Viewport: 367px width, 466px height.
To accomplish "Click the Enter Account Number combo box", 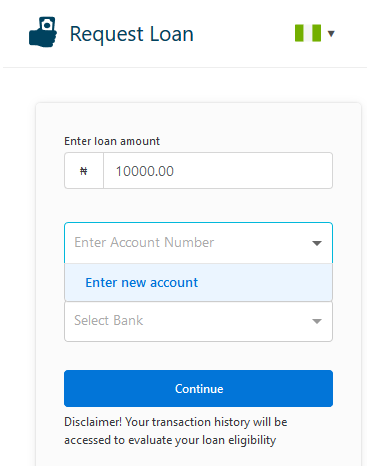I will [x=198, y=243].
